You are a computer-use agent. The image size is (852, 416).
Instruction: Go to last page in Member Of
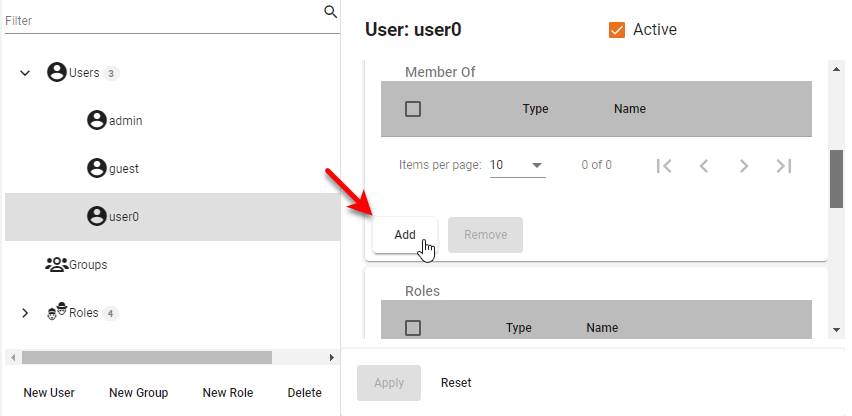pos(784,166)
